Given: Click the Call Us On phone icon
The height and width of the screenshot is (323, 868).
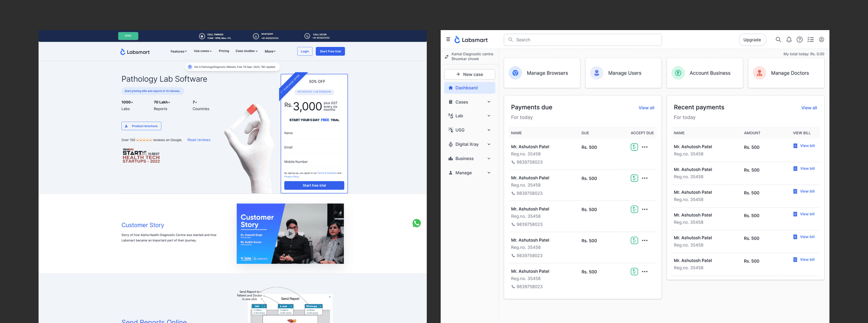Looking at the screenshot, I should click(x=307, y=36).
